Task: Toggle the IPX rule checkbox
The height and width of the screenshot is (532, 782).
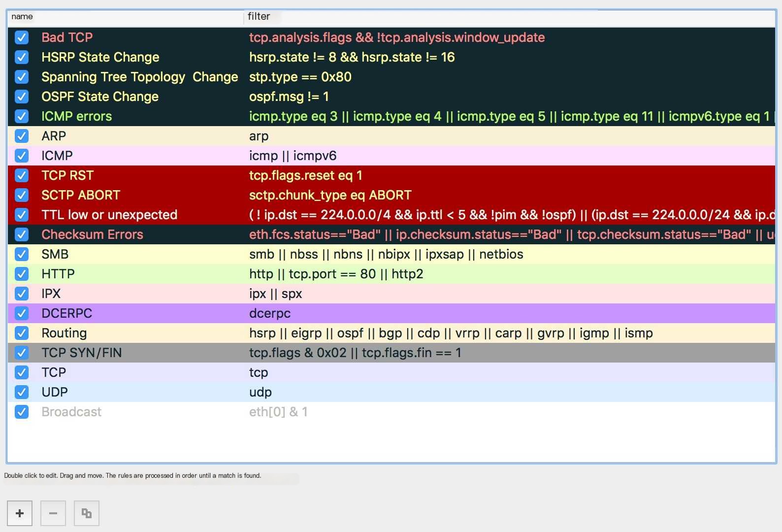Action: [22, 294]
